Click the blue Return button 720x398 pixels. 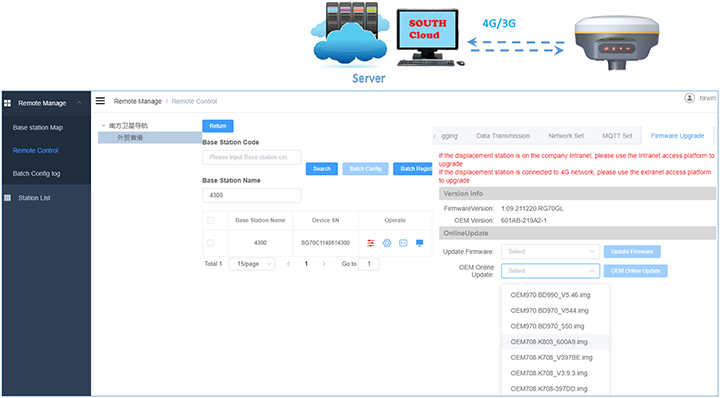pyautogui.click(x=218, y=126)
